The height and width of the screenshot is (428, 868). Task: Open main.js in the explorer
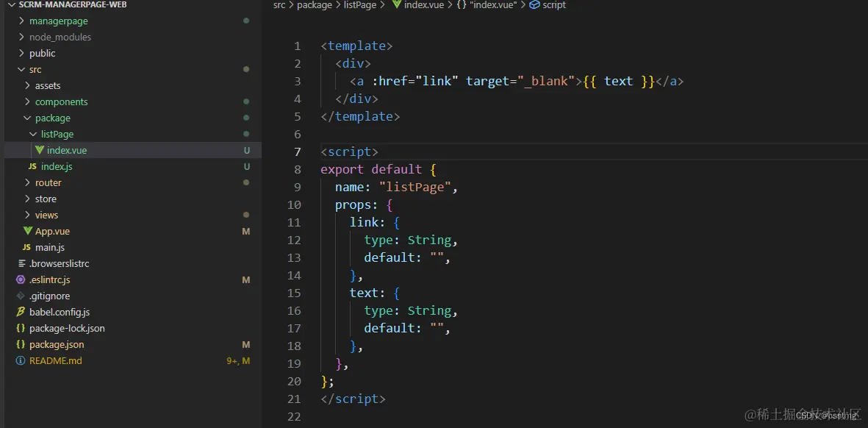click(133, 248)
